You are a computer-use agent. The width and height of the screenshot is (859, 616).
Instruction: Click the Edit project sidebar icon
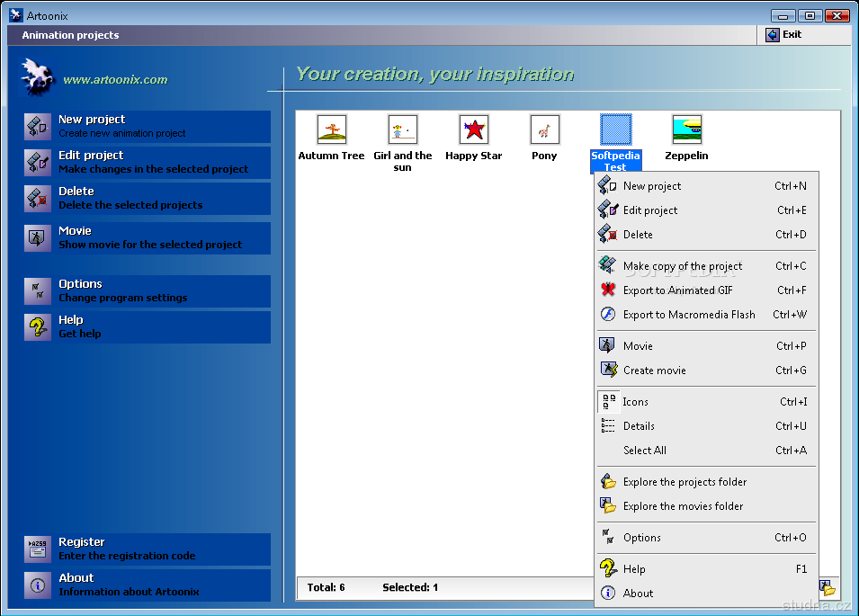[38, 163]
